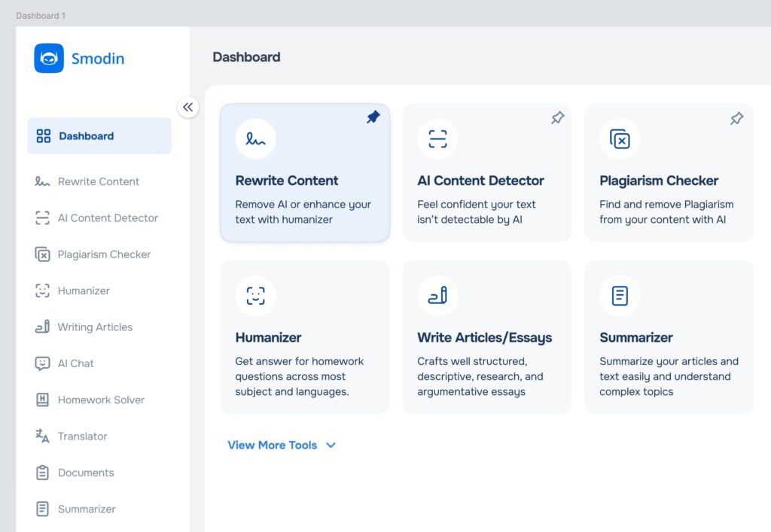Screen dimensions: 771x532
Task: Click the Summarizer card document icon
Action: (x=620, y=296)
